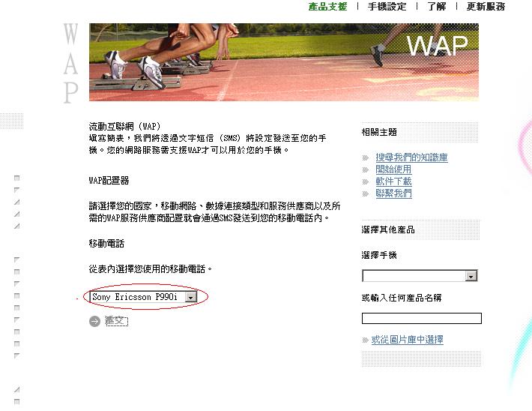Expand the 選擇手機 dropdown list
Viewport: 532px width, 411px height.
(420, 276)
